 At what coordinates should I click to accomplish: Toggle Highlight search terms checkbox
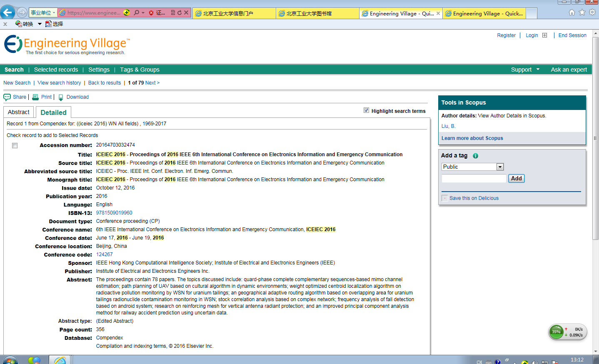coord(366,110)
